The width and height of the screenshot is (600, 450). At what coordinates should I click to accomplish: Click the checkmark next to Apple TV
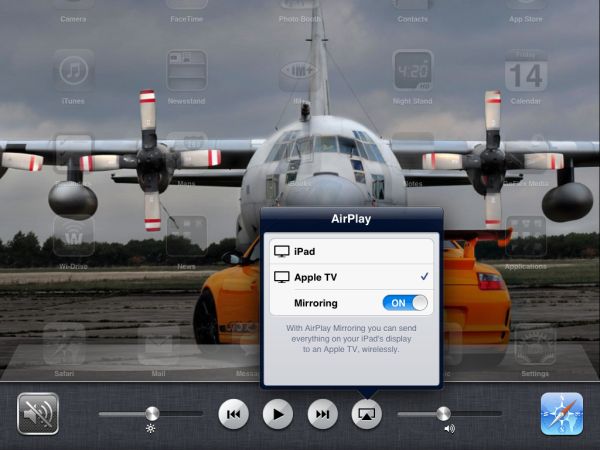pyautogui.click(x=424, y=276)
